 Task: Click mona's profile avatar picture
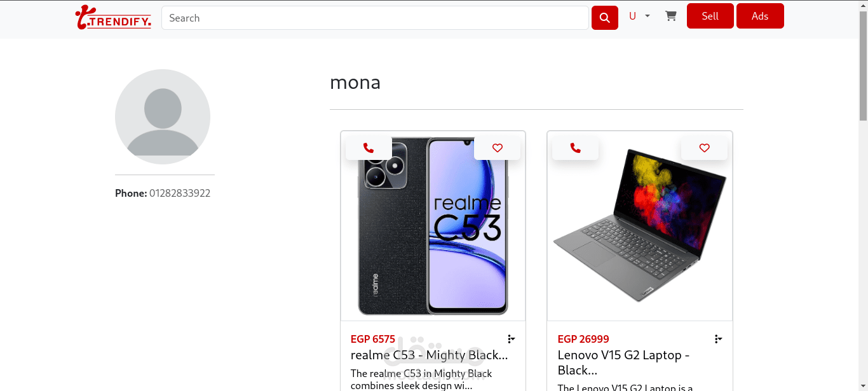coord(163,117)
